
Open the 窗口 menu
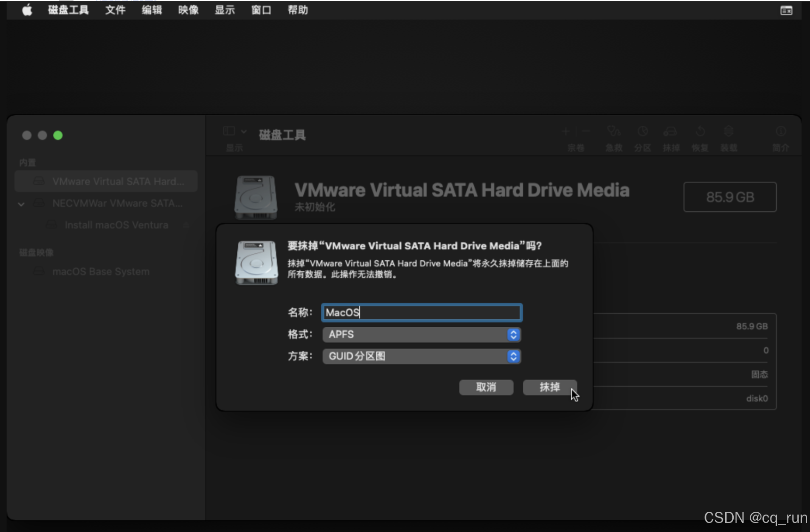coord(261,10)
